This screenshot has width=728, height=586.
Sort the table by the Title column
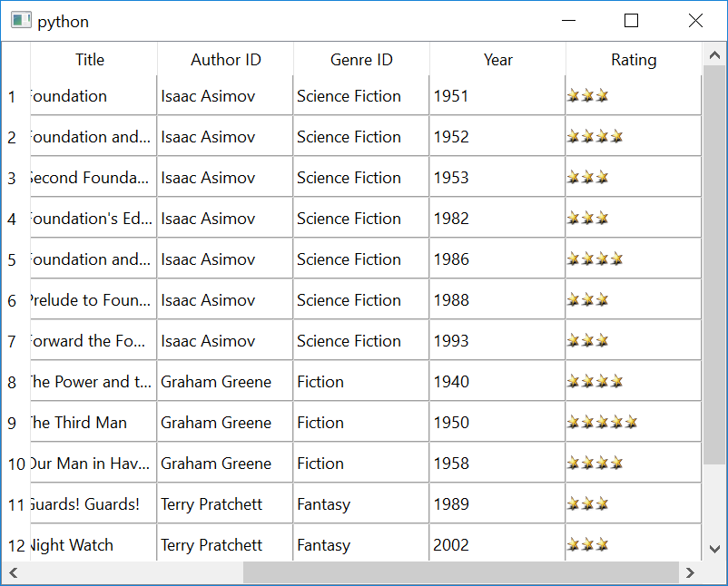(90, 60)
